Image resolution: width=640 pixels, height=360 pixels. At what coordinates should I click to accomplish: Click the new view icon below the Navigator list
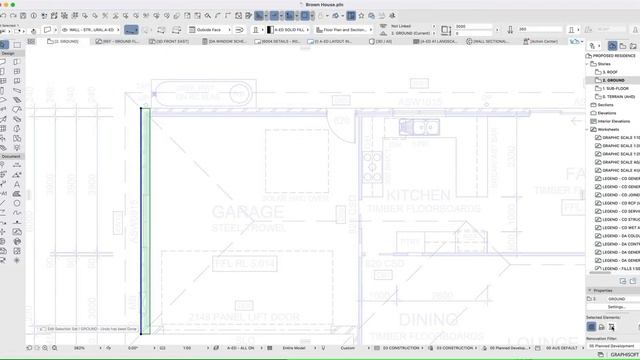pos(623,281)
